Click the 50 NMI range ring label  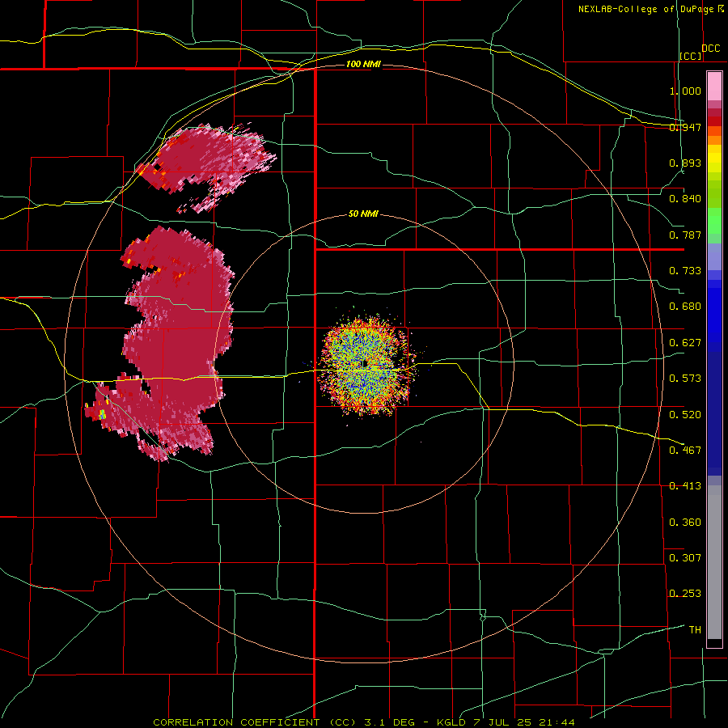[363, 214]
